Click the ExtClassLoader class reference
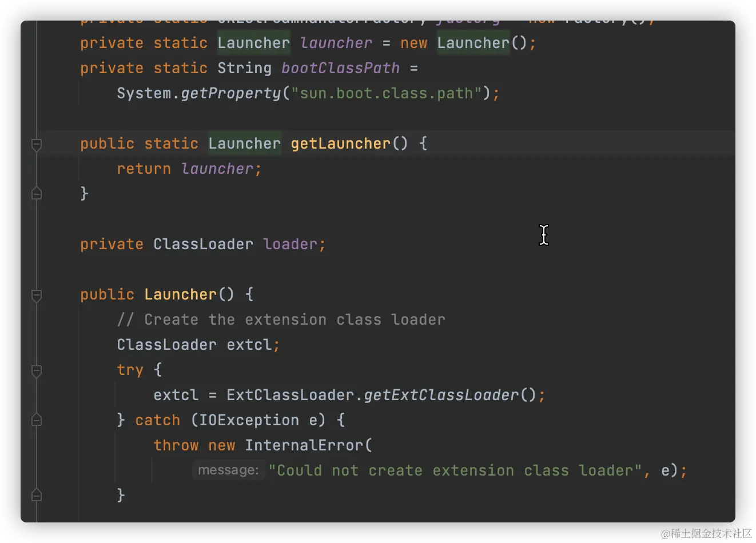The height and width of the screenshot is (543, 756). pyautogui.click(x=290, y=395)
